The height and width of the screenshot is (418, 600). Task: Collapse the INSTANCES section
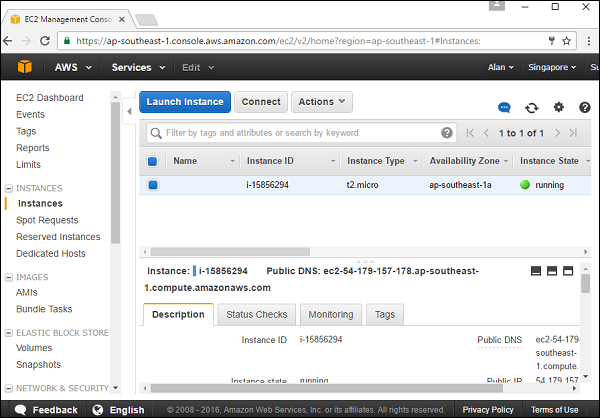point(8,188)
